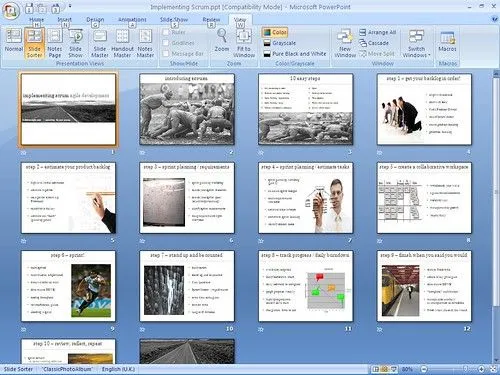
Task: Open the Insert ribbon tab
Action: (65, 20)
